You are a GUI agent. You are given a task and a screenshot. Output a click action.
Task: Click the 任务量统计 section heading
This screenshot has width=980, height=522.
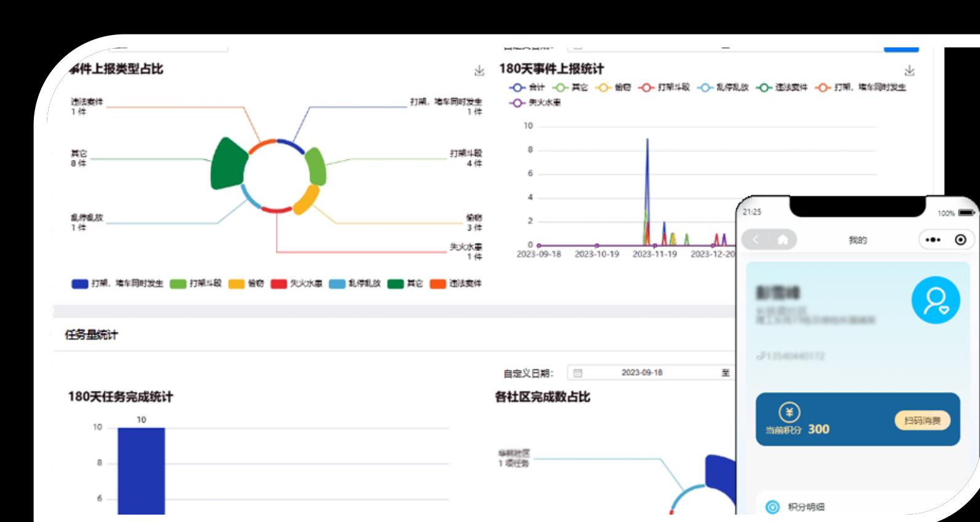coord(91,335)
